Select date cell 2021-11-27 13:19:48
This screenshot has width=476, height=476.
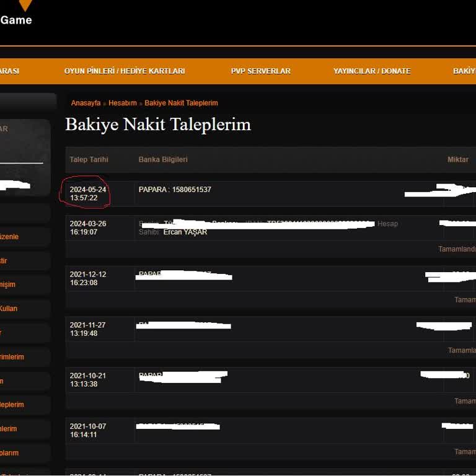coord(88,329)
